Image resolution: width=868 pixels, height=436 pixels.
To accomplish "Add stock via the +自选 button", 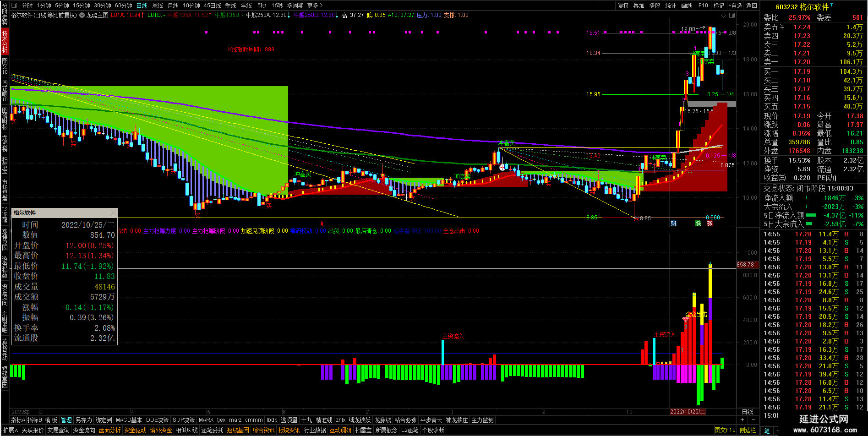I will [x=734, y=5].
